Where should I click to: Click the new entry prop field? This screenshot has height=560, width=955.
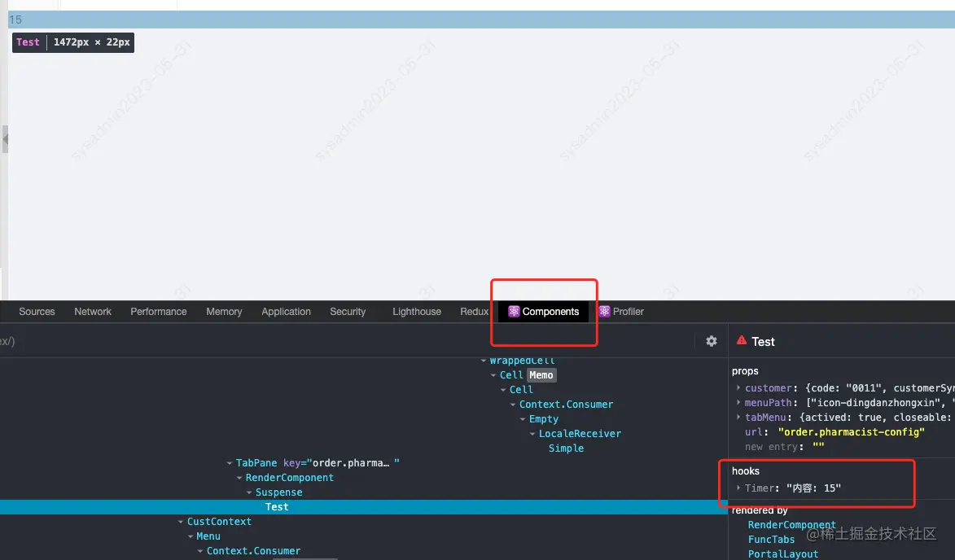(x=770, y=447)
